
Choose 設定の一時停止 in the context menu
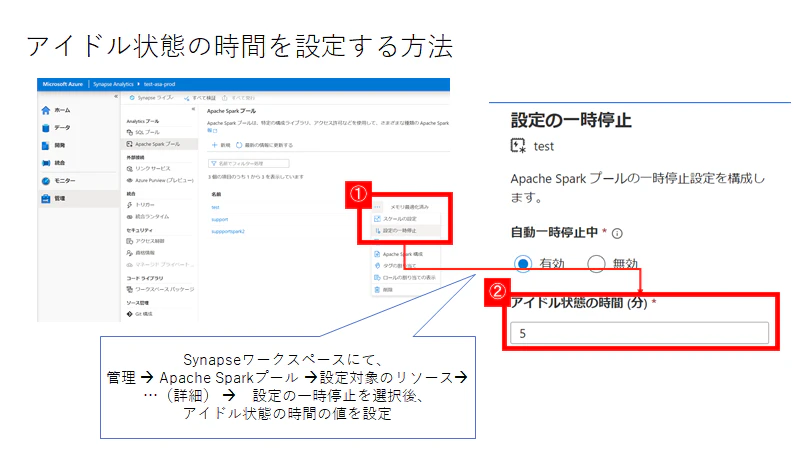click(x=406, y=231)
